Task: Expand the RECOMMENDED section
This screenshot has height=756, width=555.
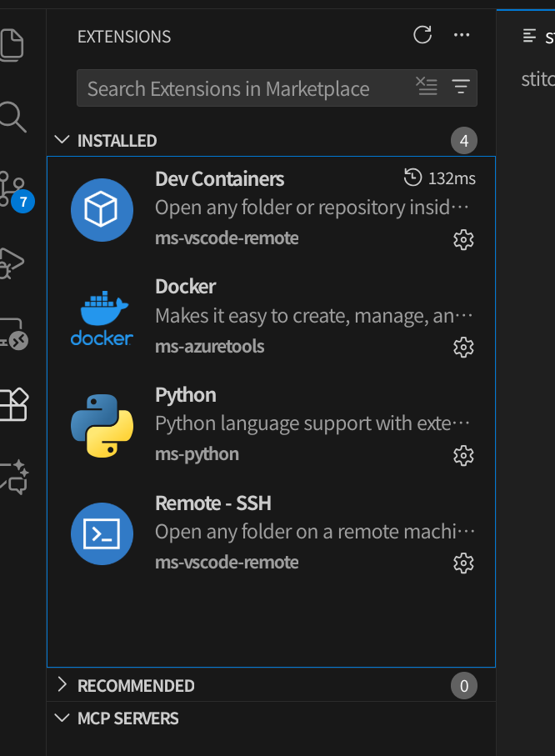Action: tap(62, 685)
